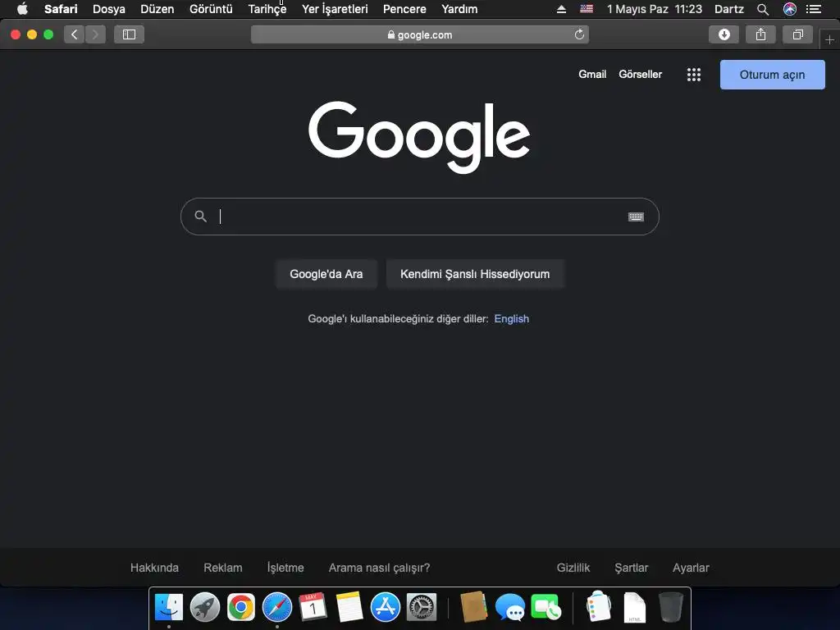The width and height of the screenshot is (840, 630).
Task: Open the Gmail link
Action: (592, 75)
